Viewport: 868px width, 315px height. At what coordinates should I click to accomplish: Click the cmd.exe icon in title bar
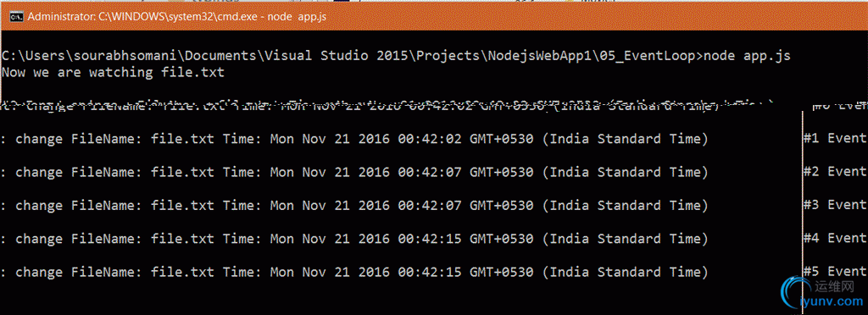(17, 17)
